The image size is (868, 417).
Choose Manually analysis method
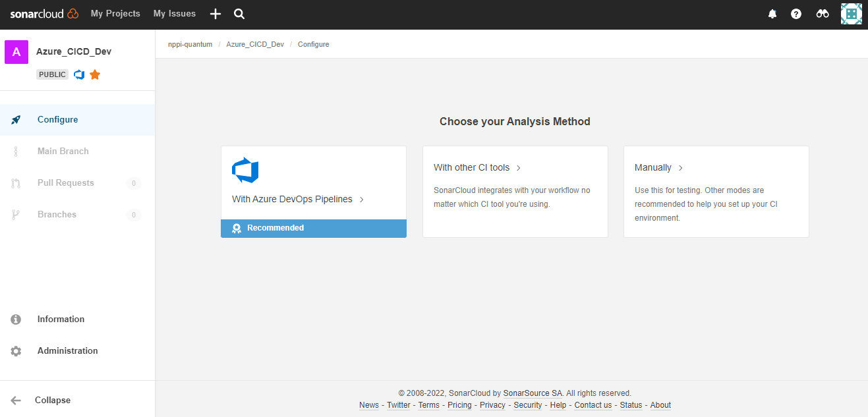pyautogui.click(x=653, y=167)
